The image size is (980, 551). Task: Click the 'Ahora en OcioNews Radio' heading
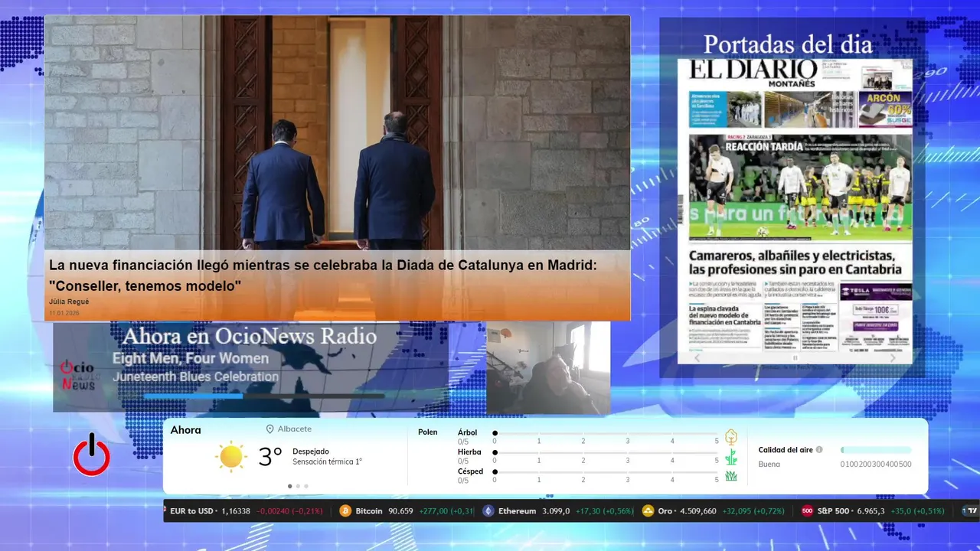point(250,336)
